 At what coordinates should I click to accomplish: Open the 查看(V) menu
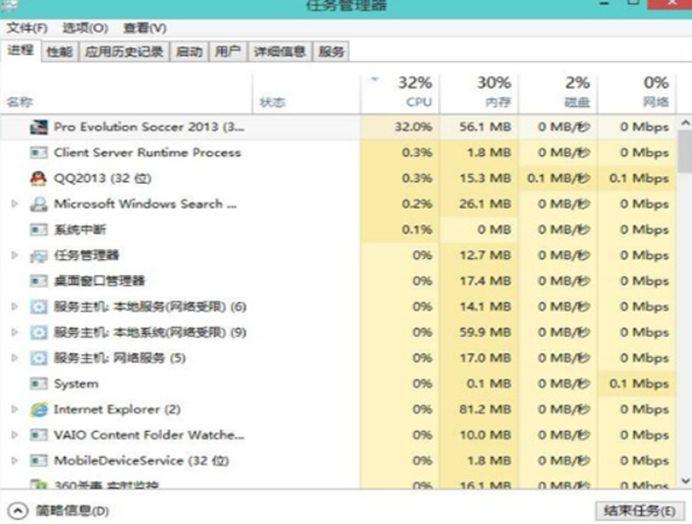pyautogui.click(x=145, y=28)
